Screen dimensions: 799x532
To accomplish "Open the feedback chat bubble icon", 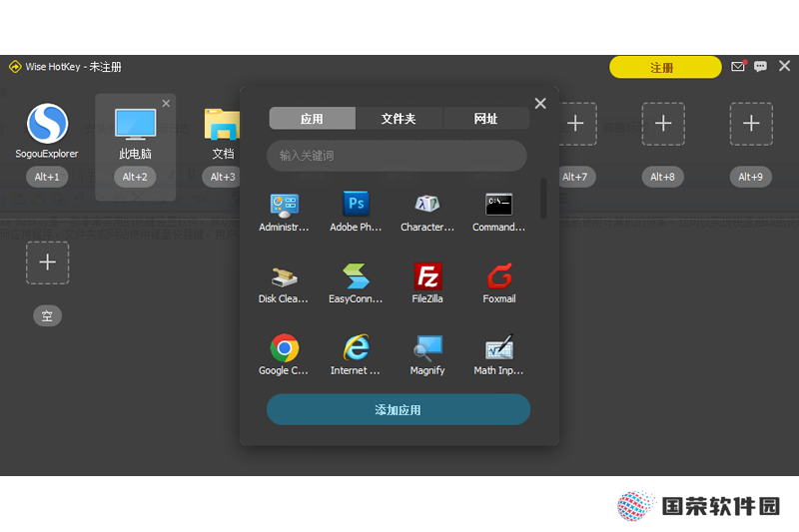I will [x=760, y=66].
